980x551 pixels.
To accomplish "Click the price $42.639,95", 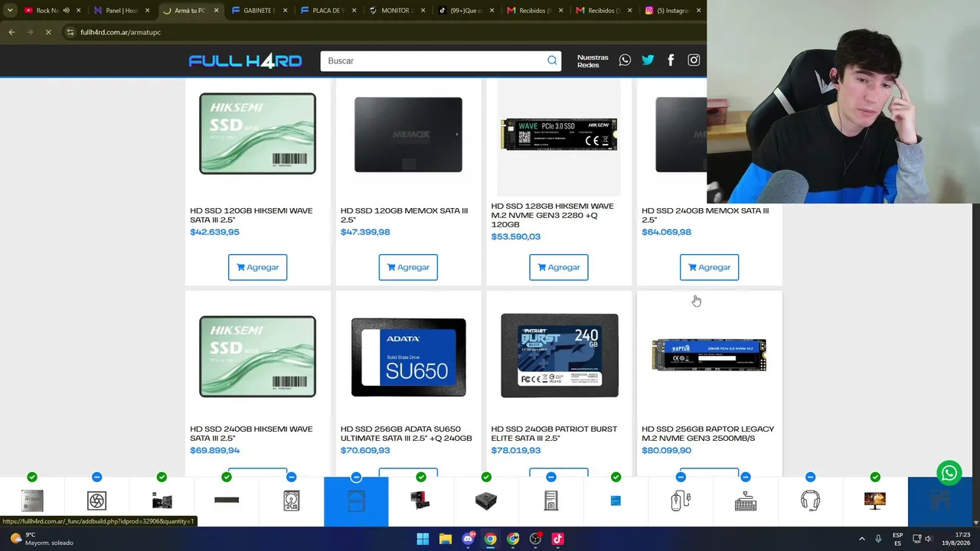I will (x=214, y=232).
